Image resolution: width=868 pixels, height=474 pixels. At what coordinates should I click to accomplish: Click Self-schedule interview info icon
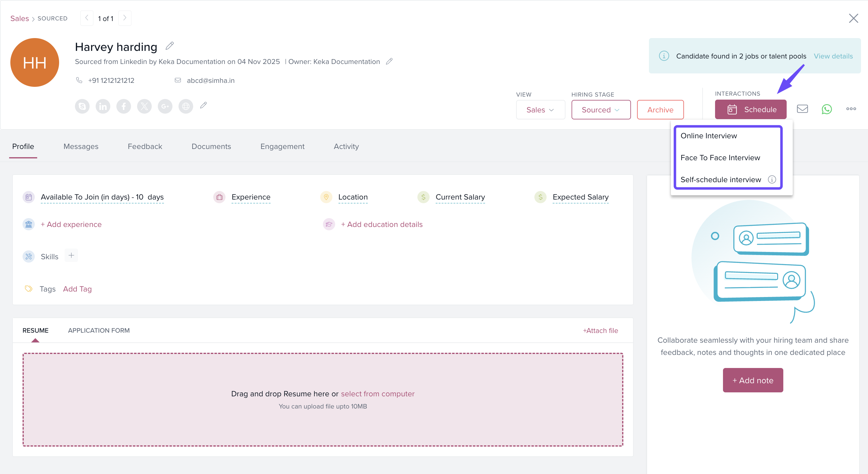772,179
